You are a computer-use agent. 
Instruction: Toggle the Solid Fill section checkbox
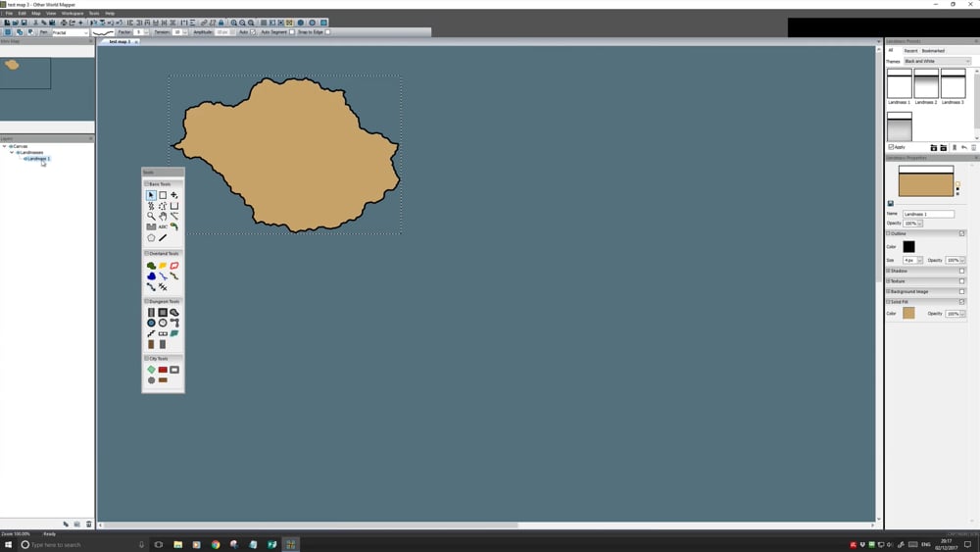(962, 302)
